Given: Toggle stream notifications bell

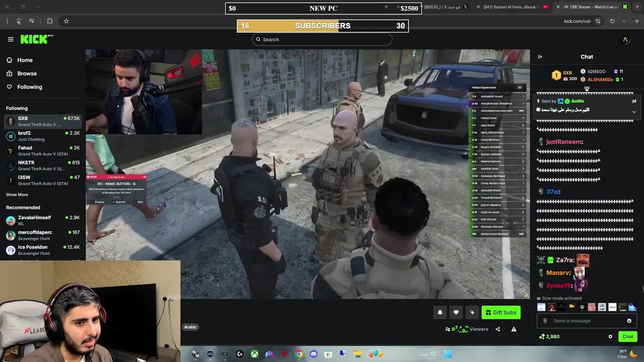Looking at the screenshot, I should pyautogui.click(x=440, y=312).
